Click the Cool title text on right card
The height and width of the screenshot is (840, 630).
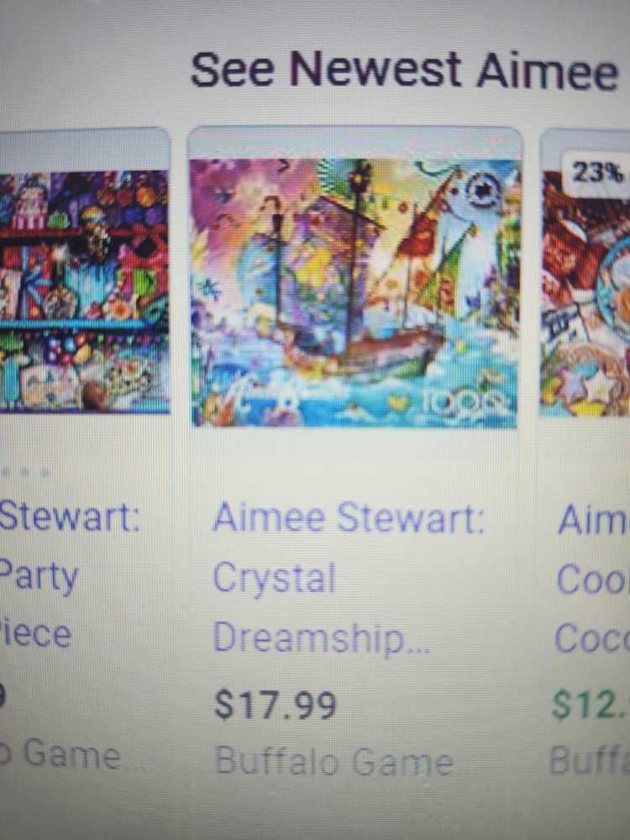(593, 579)
